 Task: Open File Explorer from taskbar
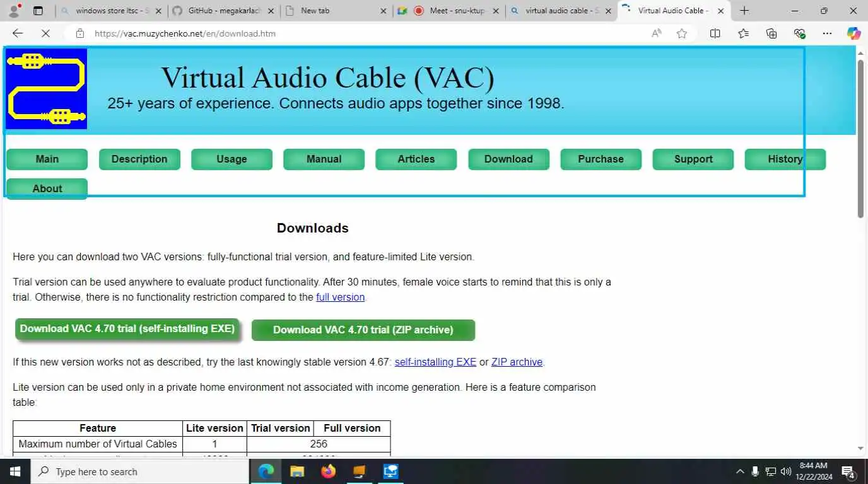(297, 471)
